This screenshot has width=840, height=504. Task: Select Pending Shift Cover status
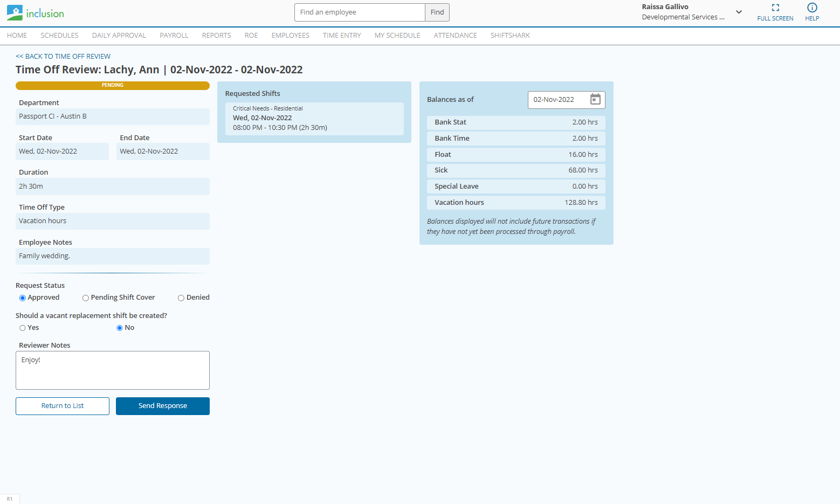pos(86,298)
